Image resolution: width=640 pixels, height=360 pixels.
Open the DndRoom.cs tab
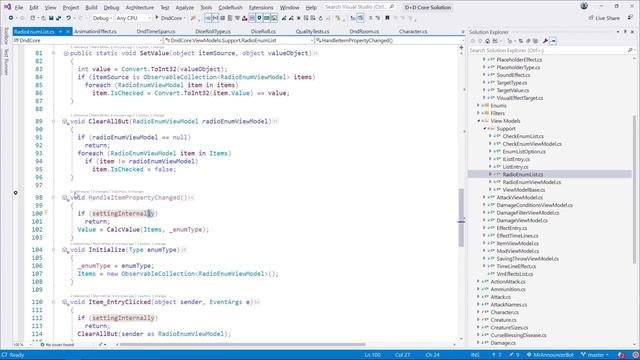[364, 31]
